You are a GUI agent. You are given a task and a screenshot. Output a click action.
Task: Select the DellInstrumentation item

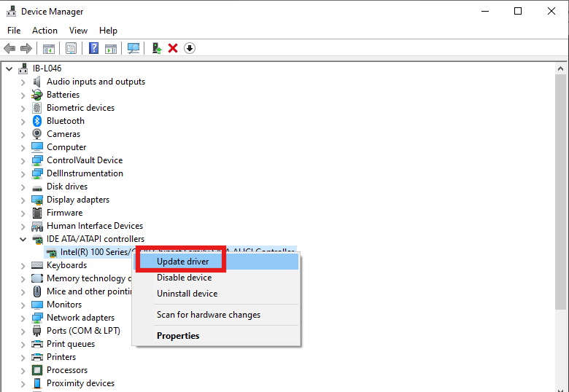pyautogui.click(x=85, y=173)
